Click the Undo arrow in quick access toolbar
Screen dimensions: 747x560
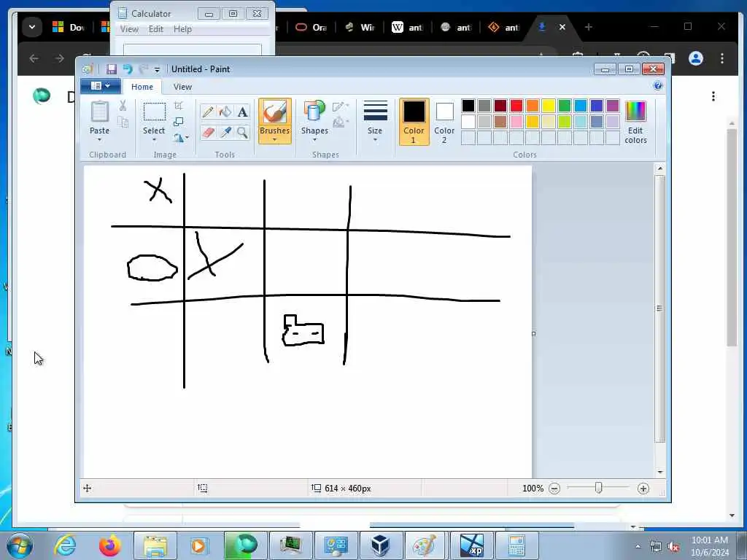(x=127, y=69)
